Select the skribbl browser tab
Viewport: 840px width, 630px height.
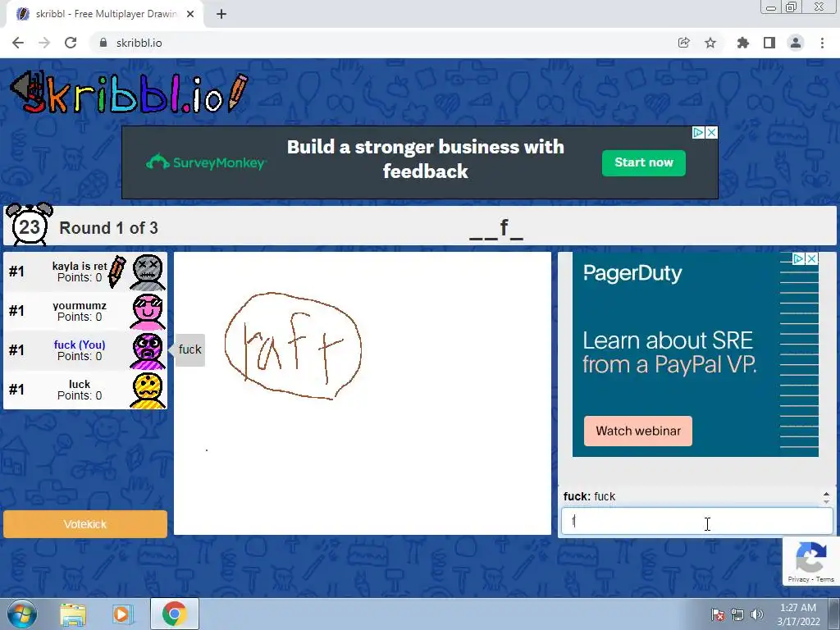(x=105, y=14)
